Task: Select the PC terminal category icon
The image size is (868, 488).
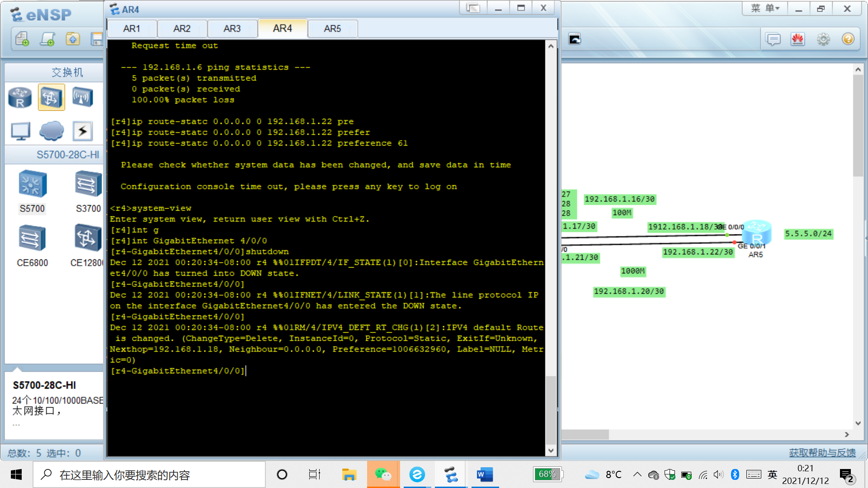Action: click(20, 131)
